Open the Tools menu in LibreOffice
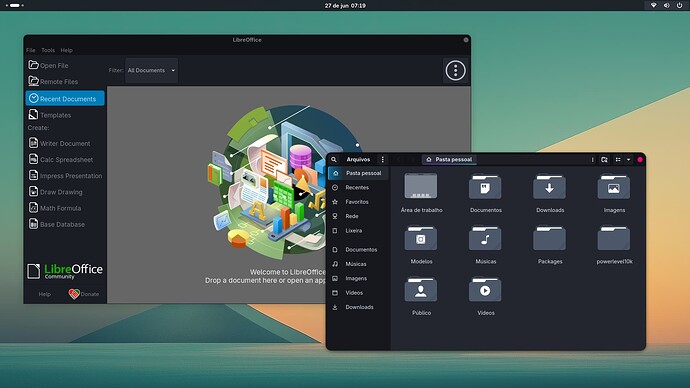This screenshot has height=388, width=690. (48, 50)
